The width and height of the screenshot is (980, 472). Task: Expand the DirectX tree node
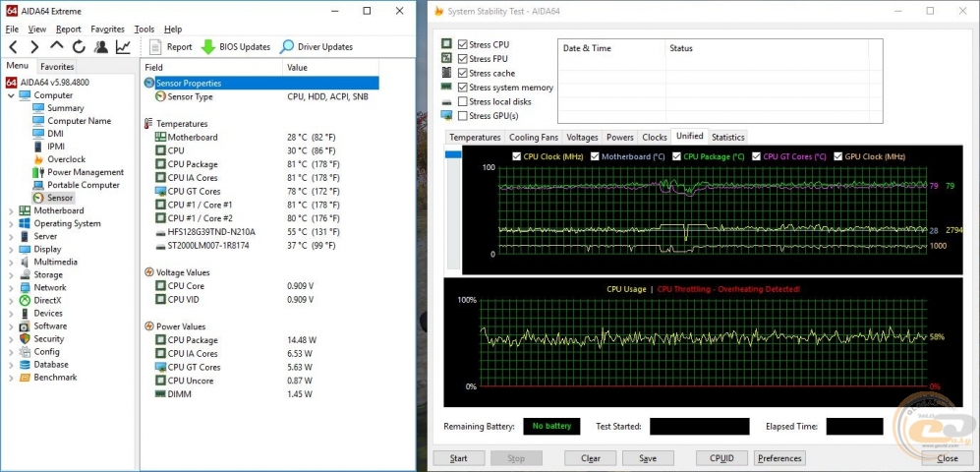click(x=11, y=301)
